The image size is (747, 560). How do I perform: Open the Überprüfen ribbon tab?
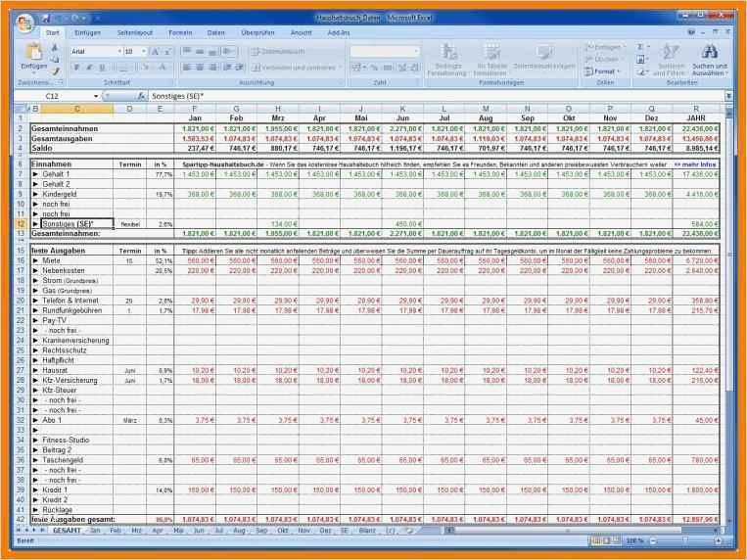coord(257,33)
